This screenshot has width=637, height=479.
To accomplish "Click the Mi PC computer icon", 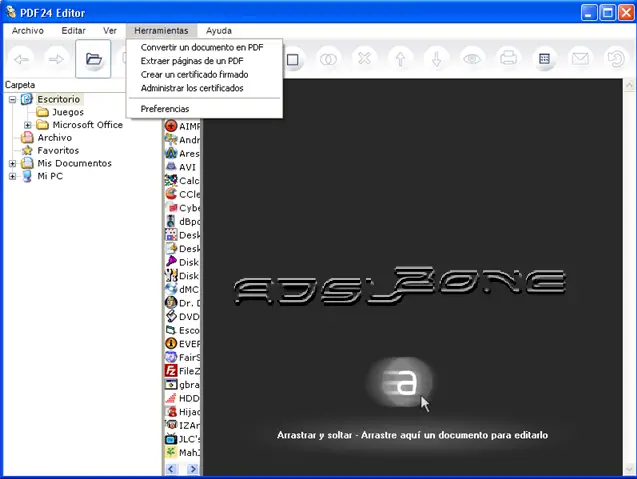I will click(27, 176).
